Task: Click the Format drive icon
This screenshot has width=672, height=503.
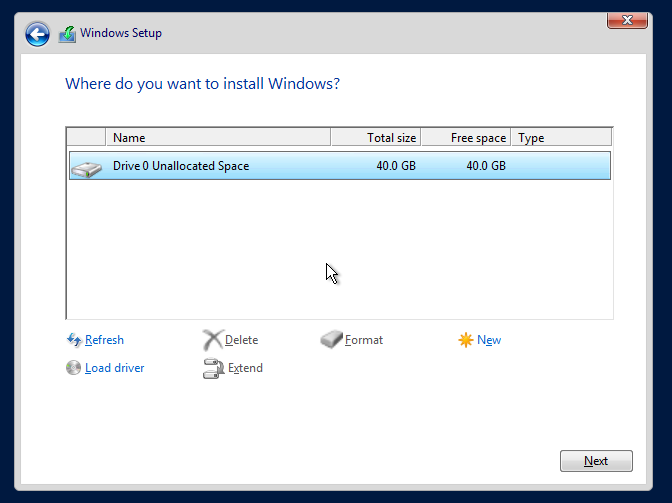Action: click(x=331, y=339)
